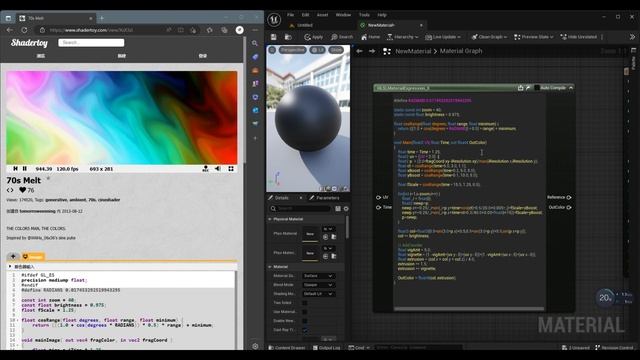Open Revision Control in the status bar
This screenshot has width=640, height=360.
[614, 348]
